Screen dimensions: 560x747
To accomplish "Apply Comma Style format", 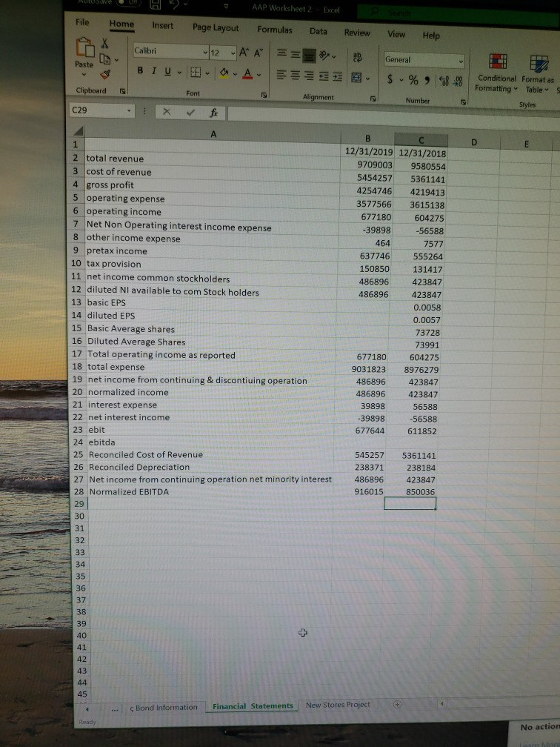I will click(427, 81).
